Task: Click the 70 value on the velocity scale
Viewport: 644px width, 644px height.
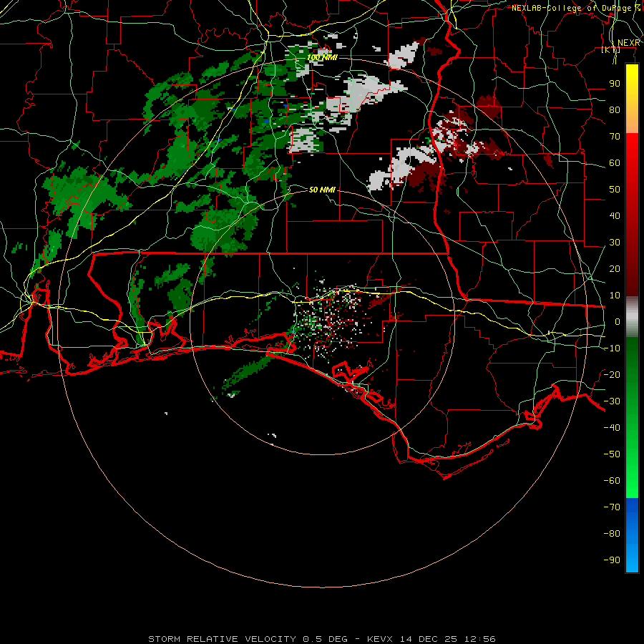Action: click(615, 137)
